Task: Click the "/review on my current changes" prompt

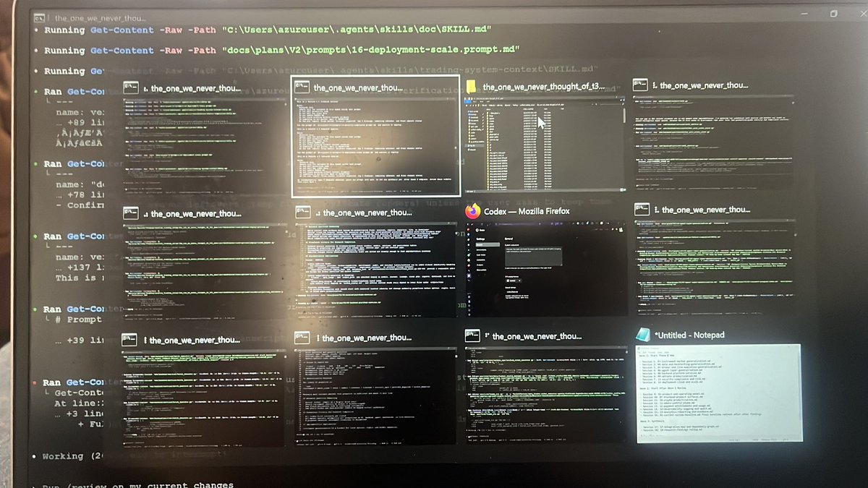Action: point(137,484)
